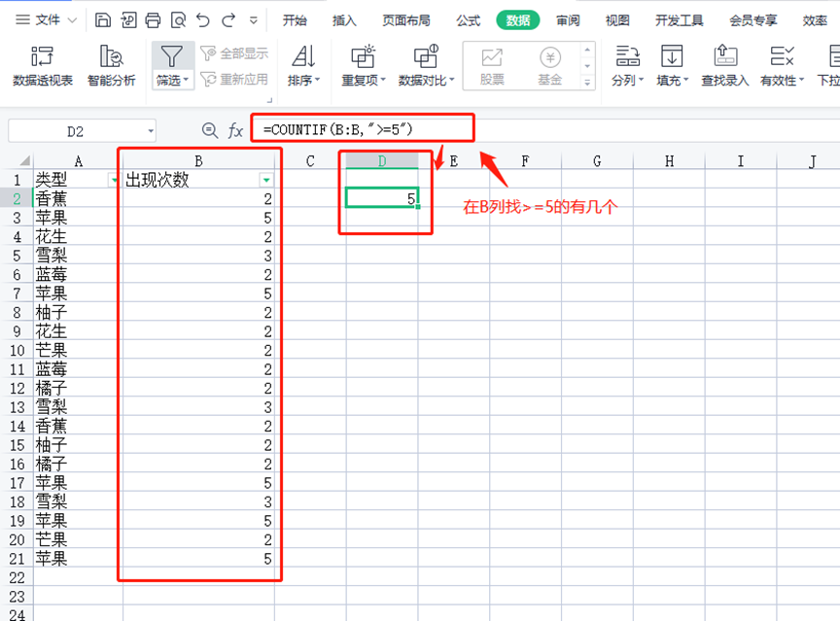Expand data types gallery more arrow
This screenshot has width=840, height=621.
coord(587,82)
